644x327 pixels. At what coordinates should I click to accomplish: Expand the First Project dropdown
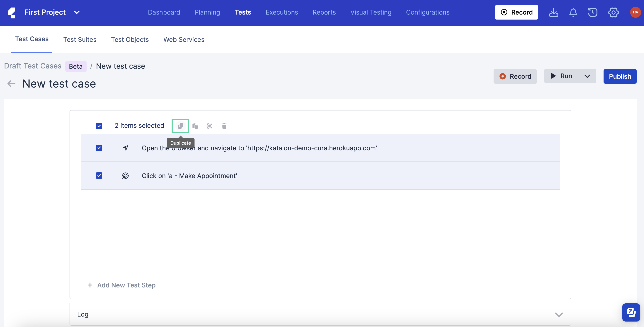(x=77, y=12)
